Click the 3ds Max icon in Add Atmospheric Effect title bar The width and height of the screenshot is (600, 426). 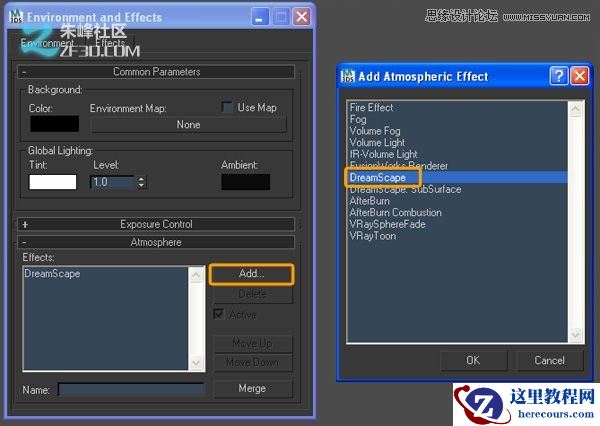[x=348, y=76]
